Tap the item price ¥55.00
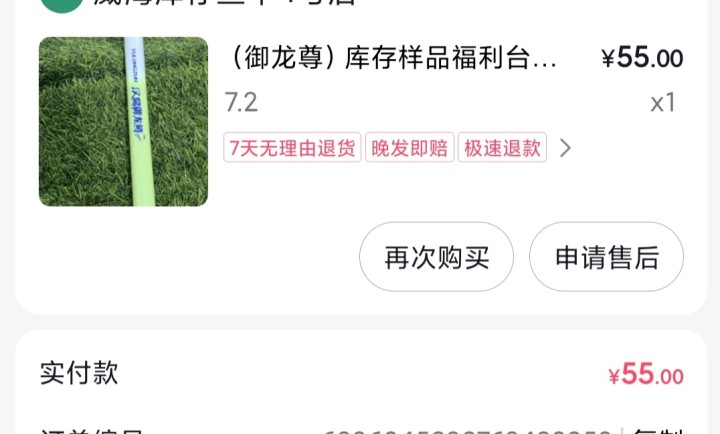Image resolution: width=720 pixels, height=434 pixels. [x=642, y=58]
